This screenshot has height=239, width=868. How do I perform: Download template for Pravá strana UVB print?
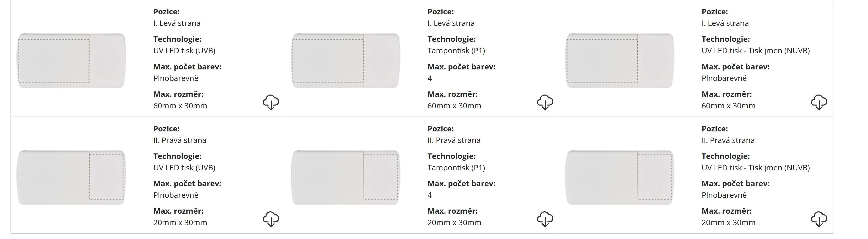tap(271, 219)
